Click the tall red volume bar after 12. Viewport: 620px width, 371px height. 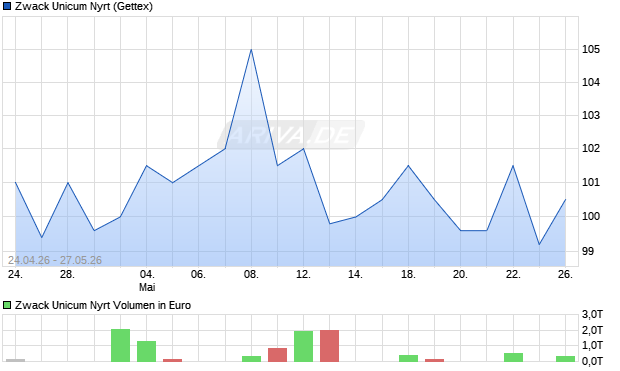329,346
